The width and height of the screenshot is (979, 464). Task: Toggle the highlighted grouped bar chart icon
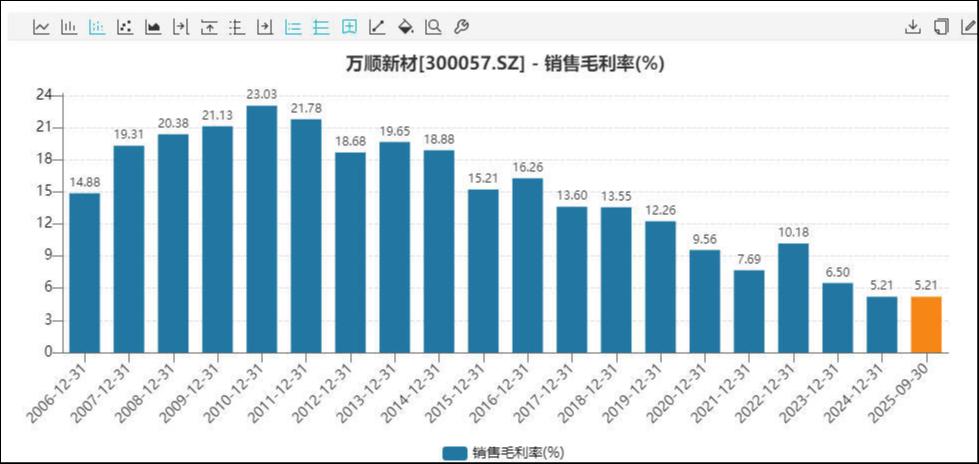(97, 27)
